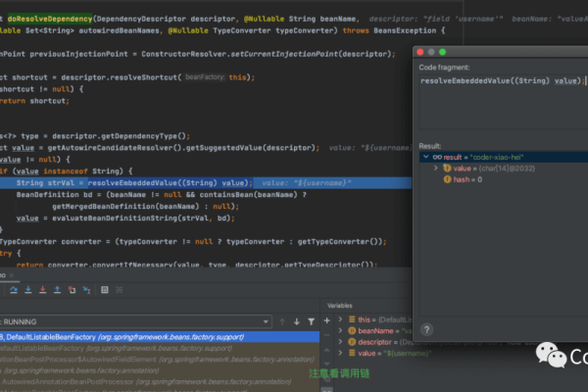Collapse the result node in Evaluate dialog

(x=425, y=157)
